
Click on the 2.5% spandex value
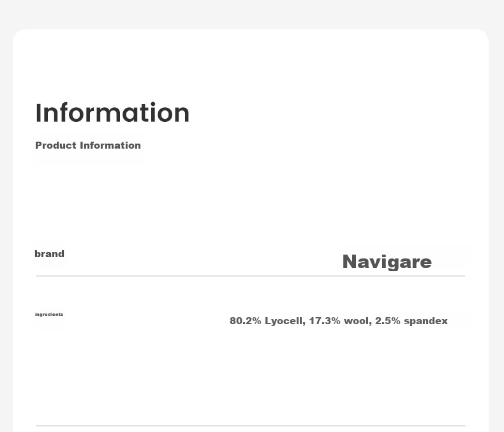(411, 321)
